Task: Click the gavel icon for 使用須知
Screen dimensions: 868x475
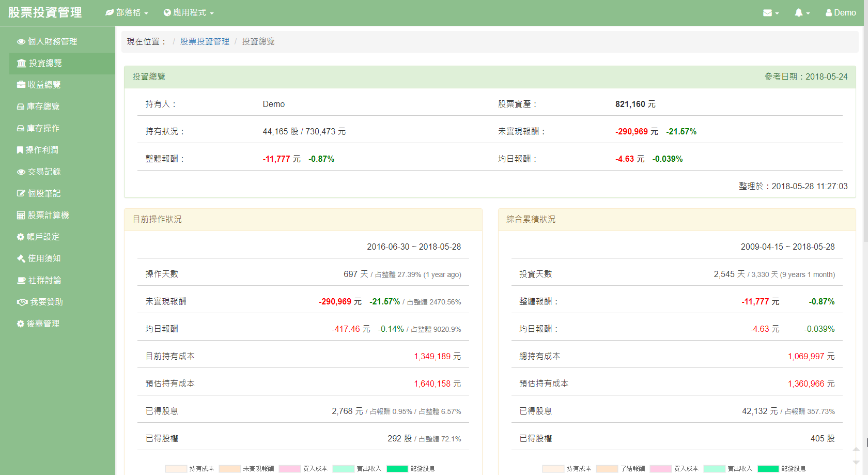Action: tap(21, 258)
